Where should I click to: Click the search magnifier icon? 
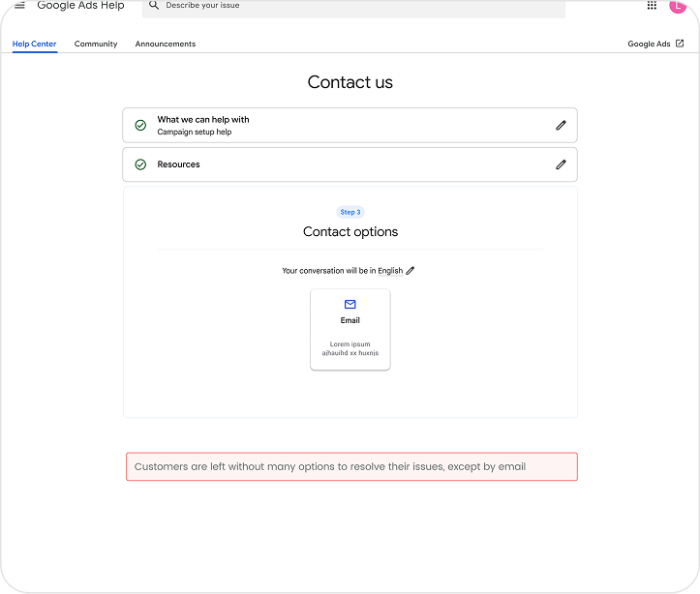(154, 6)
